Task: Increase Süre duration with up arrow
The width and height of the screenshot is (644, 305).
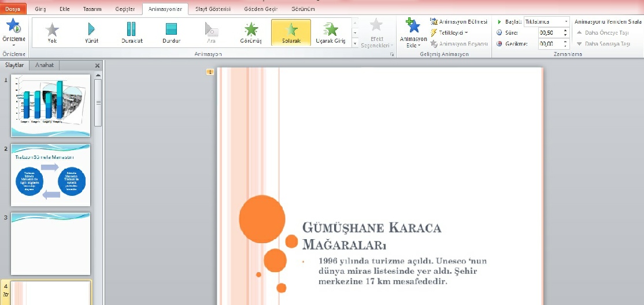Action: click(565, 31)
